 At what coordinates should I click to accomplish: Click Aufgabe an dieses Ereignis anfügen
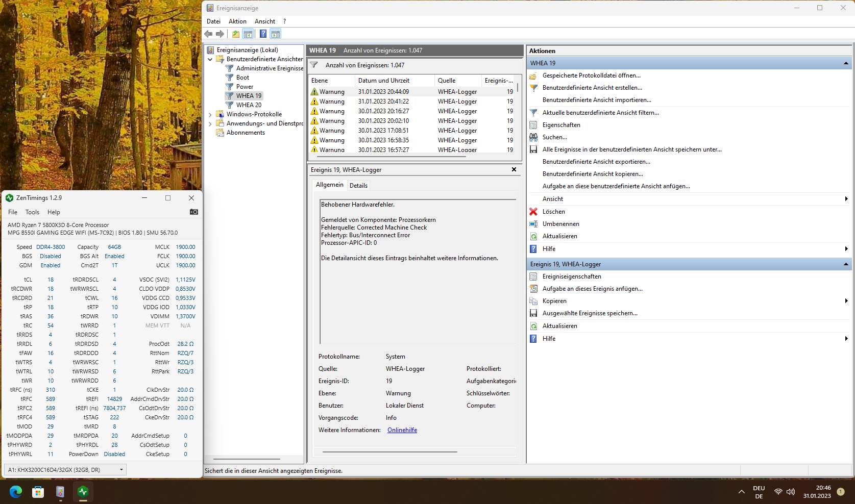tap(592, 289)
